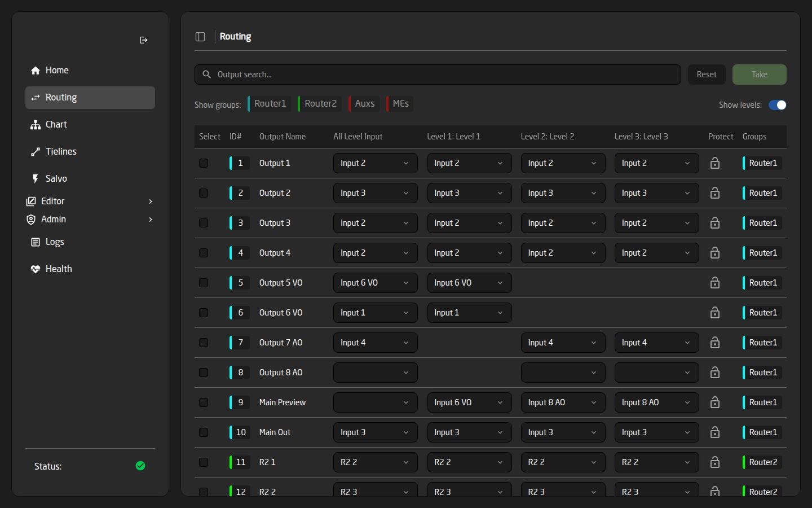Check the select box for Output 5 VO

tap(204, 283)
